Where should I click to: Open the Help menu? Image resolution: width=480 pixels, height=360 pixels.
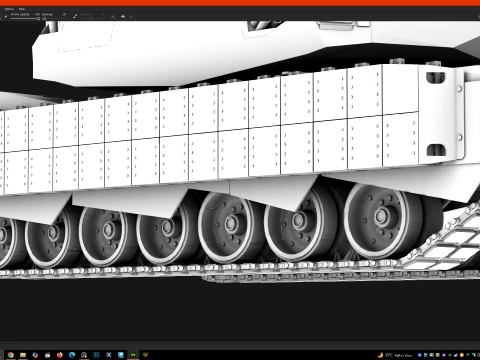[x=22, y=9]
